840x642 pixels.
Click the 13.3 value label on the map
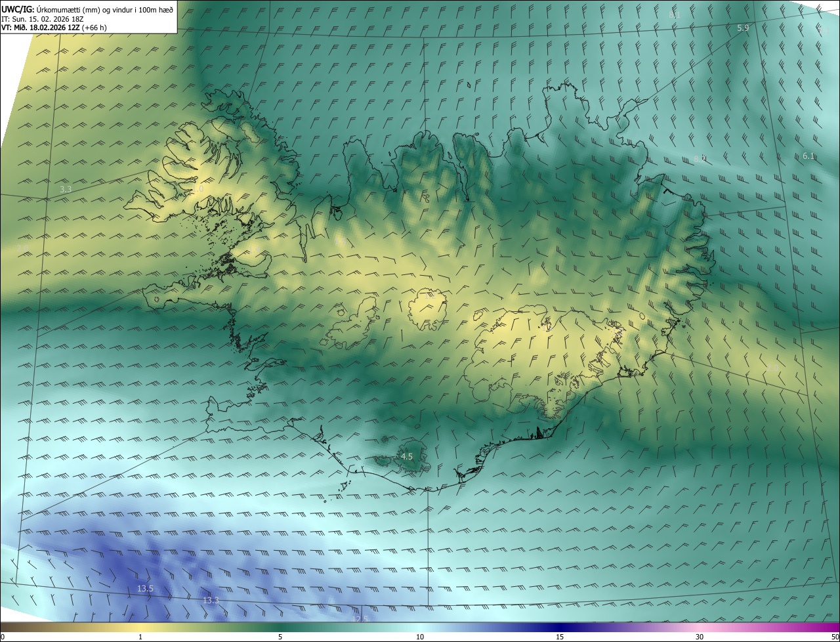211,600
